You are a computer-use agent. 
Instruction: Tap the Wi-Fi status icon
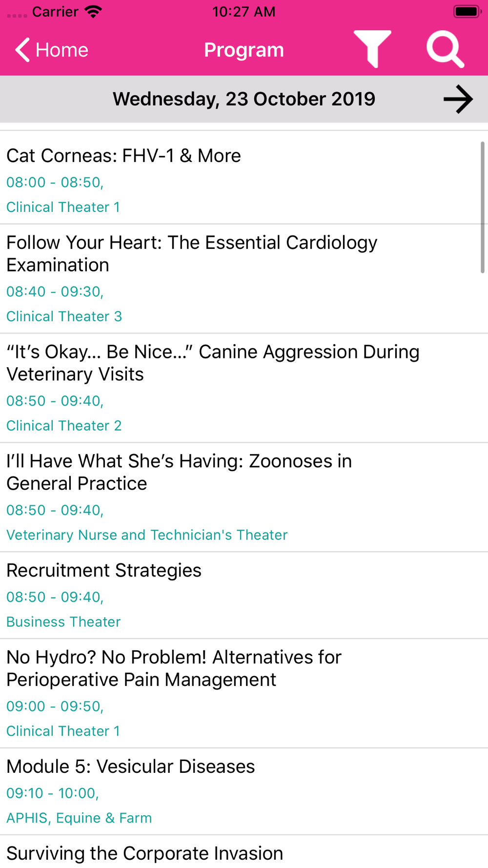93,11
